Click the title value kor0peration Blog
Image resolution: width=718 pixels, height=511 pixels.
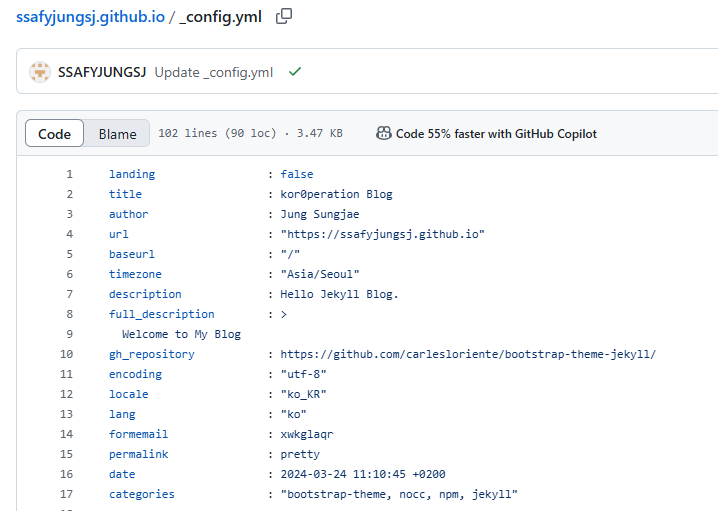point(336,194)
